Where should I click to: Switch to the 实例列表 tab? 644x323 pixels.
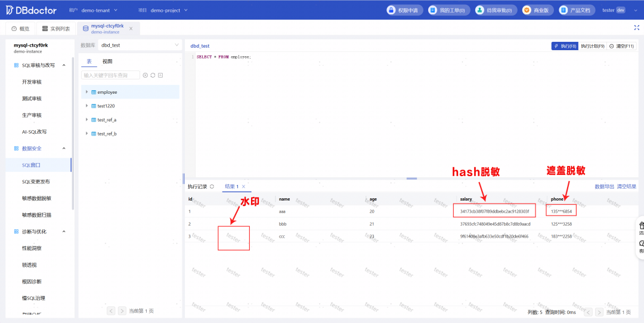click(56, 29)
